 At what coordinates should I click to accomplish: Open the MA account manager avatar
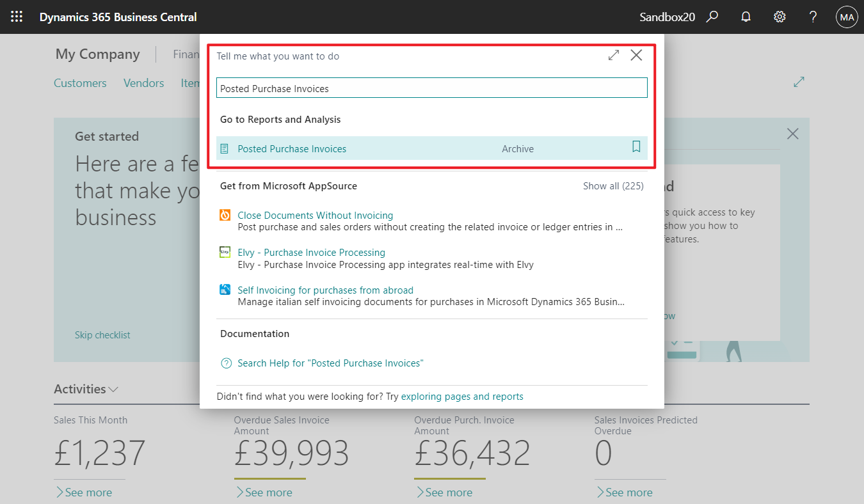point(846,17)
